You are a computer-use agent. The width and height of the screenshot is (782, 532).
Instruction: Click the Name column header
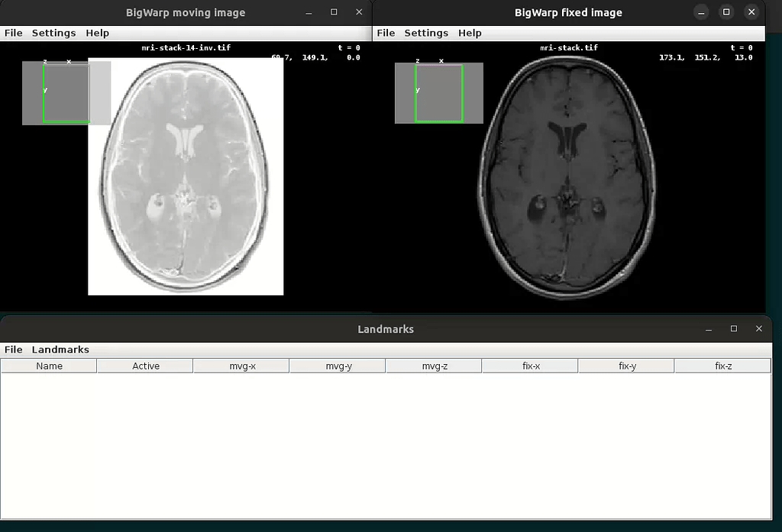(49, 366)
